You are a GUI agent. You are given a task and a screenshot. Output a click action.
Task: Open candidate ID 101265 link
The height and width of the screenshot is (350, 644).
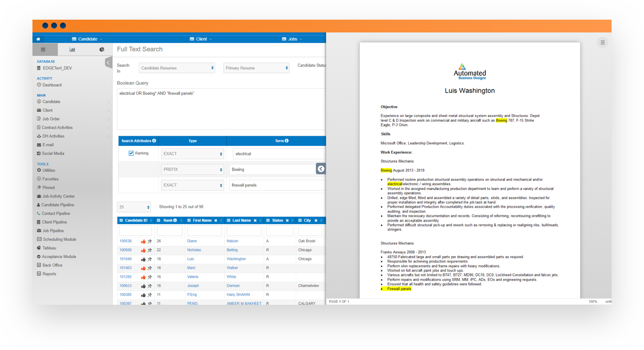pyautogui.click(x=125, y=277)
